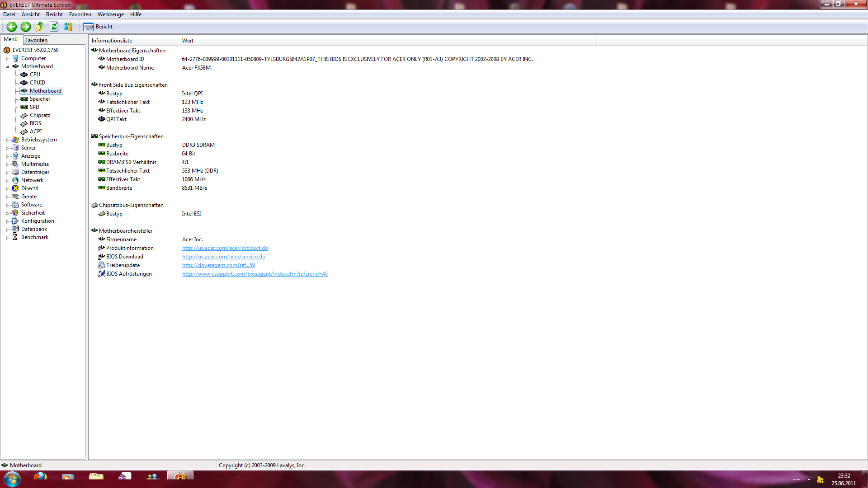Image resolution: width=868 pixels, height=488 pixels.
Task: Open the Acer product.do link
Action: (x=225, y=248)
